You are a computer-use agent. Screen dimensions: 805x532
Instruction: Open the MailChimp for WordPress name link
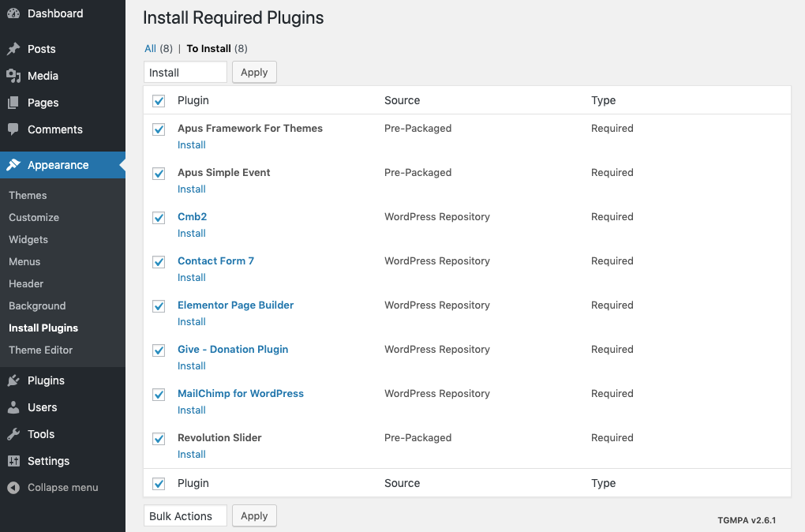pyautogui.click(x=240, y=393)
